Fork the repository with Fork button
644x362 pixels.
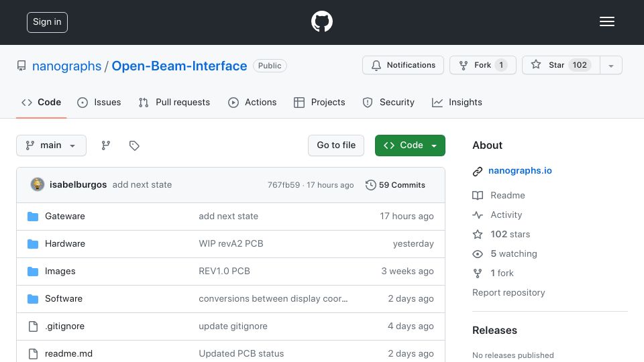coord(482,65)
